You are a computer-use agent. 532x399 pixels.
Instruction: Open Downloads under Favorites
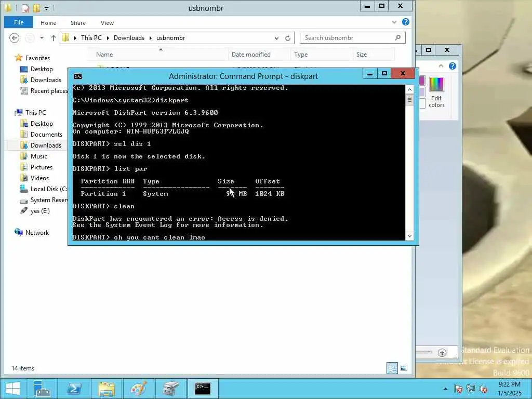click(46, 79)
